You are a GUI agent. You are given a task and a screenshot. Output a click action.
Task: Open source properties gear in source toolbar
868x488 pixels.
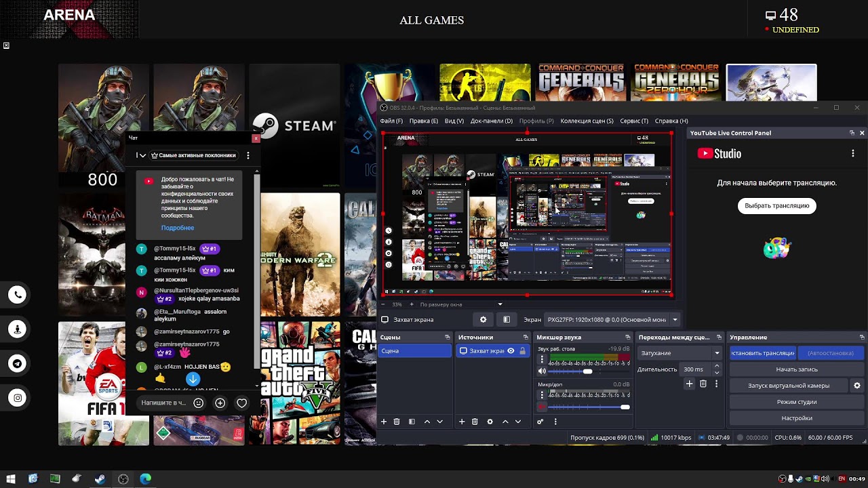(x=483, y=319)
